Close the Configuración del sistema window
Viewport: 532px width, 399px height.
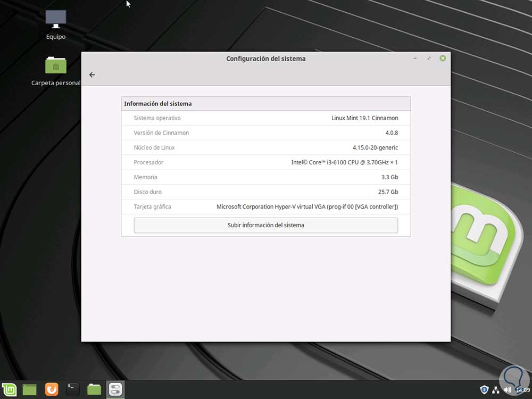point(443,59)
